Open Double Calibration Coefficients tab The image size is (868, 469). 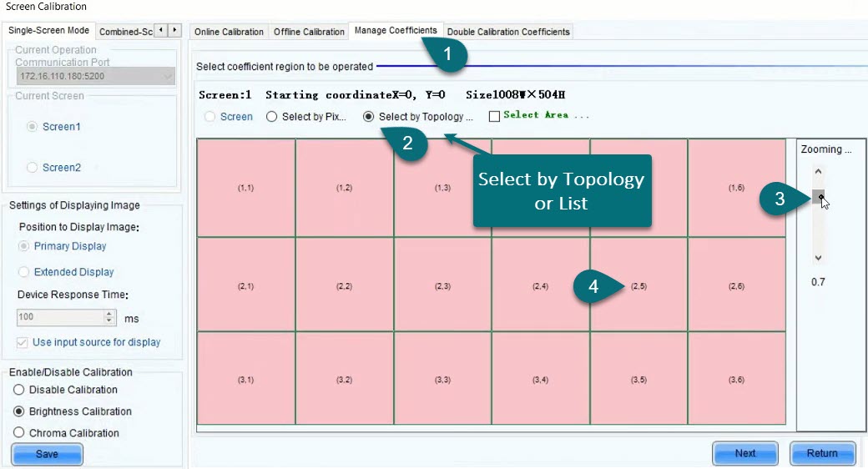coord(508,32)
